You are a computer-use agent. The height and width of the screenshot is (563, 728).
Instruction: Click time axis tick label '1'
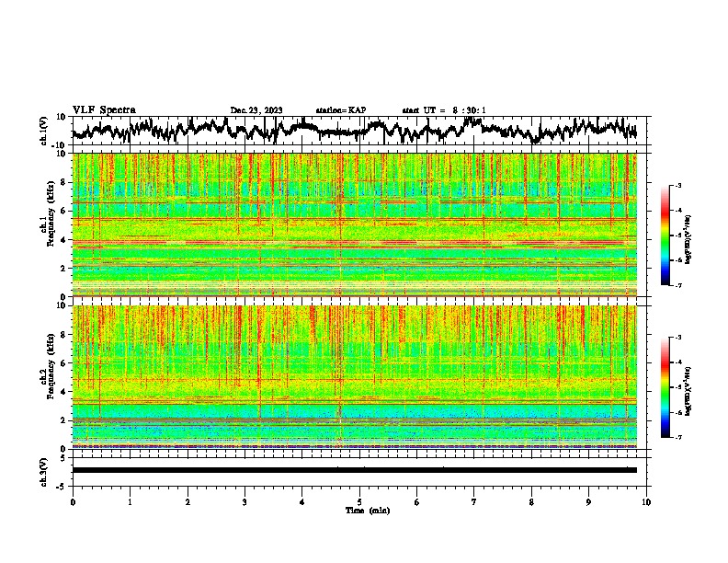130,502
